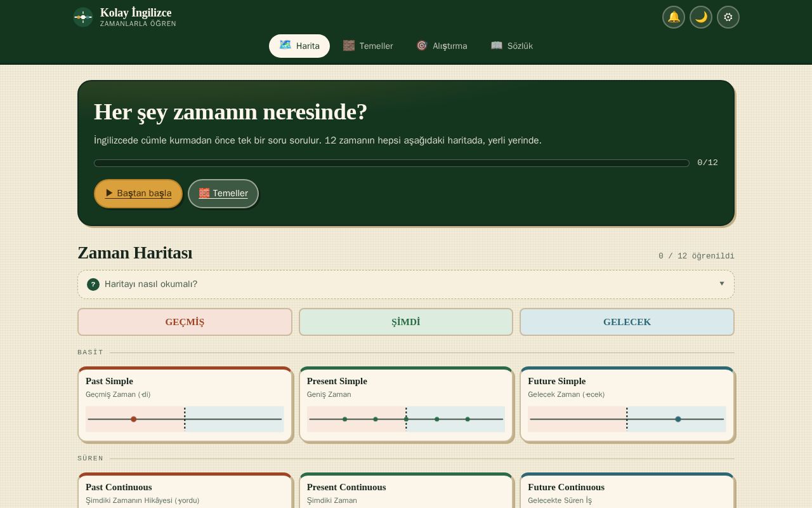Select the ŞİMDİ column header
Screen dimensions: 812x508
coord(406,322)
